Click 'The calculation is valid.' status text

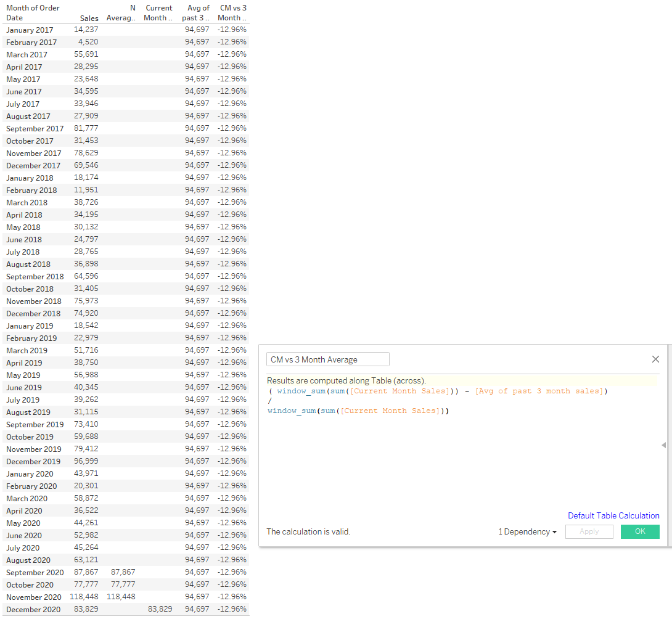[x=308, y=531]
